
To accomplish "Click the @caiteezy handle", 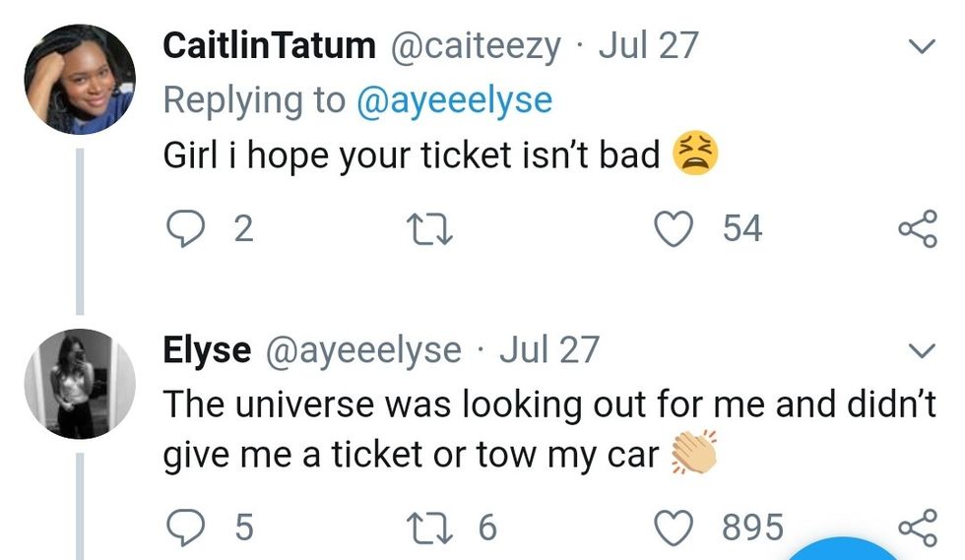I will coord(477,45).
